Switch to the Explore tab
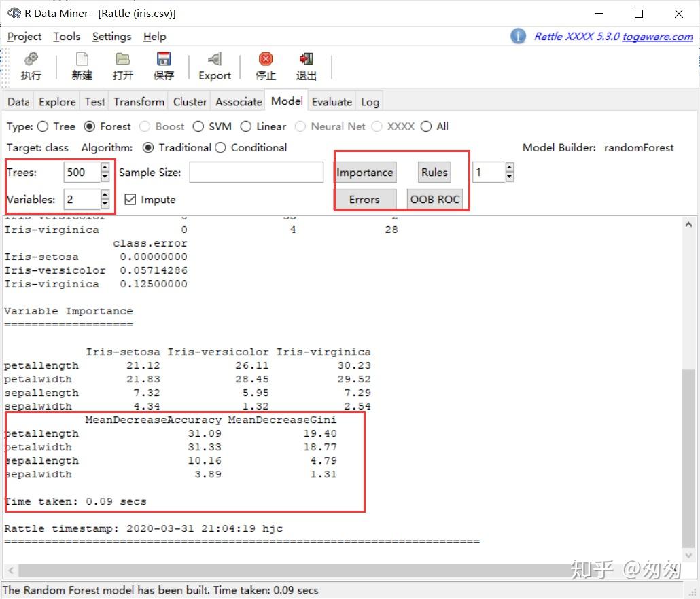 (x=57, y=102)
